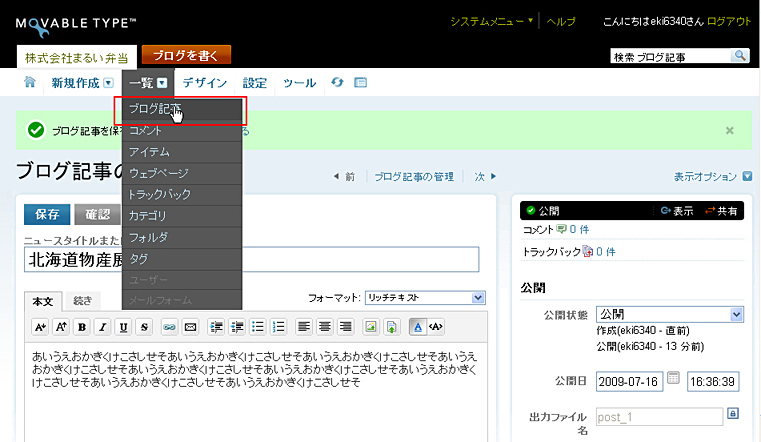Click the home icon in navigation bar
The height and width of the screenshot is (442, 761).
[30, 83]
